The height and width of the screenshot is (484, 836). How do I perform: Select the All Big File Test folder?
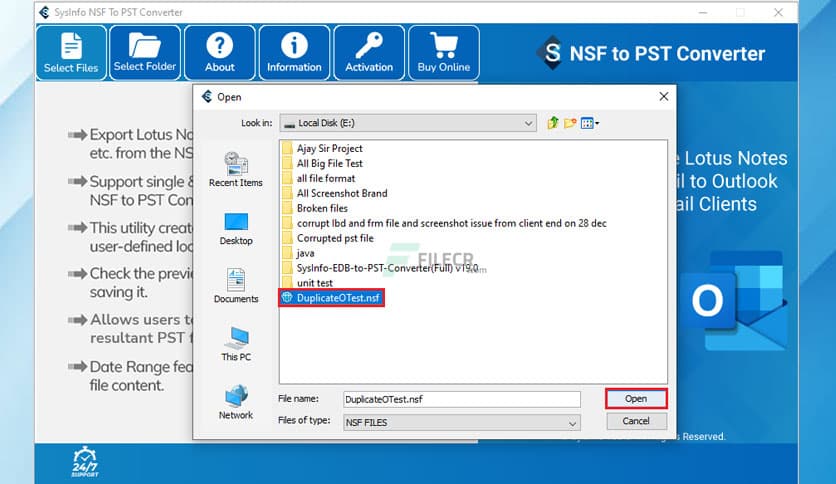323,163
